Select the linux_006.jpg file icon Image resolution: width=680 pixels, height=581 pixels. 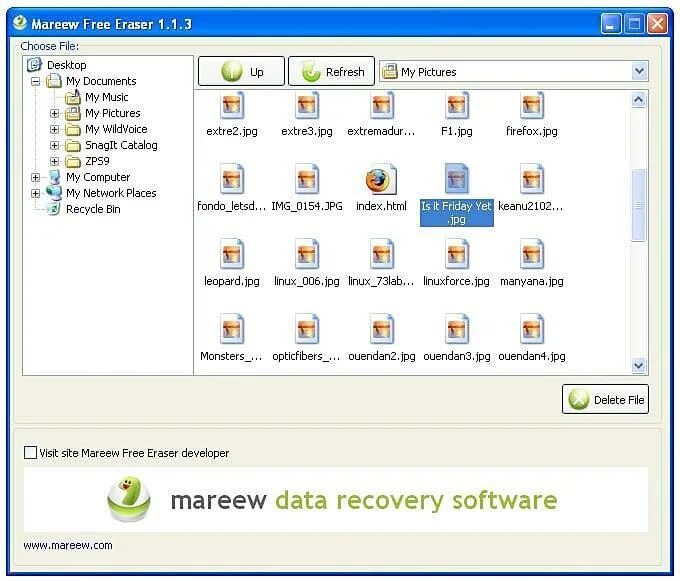tap(307, 254)
